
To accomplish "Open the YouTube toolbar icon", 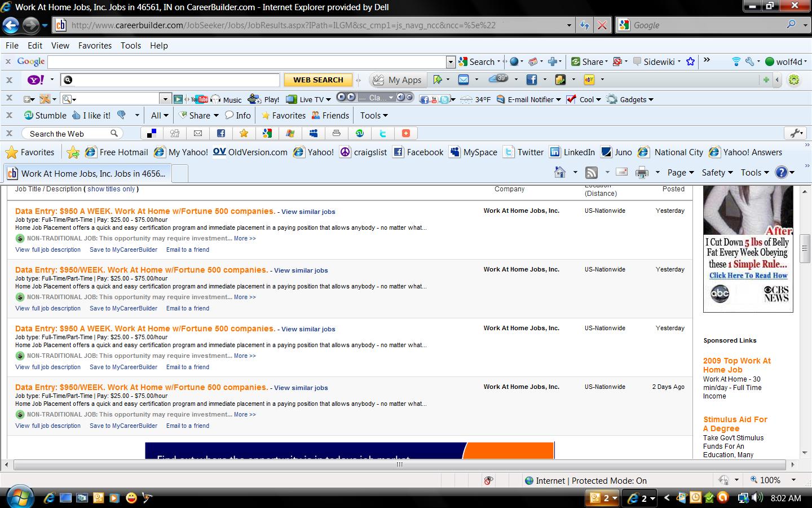I will coord(200,99).
